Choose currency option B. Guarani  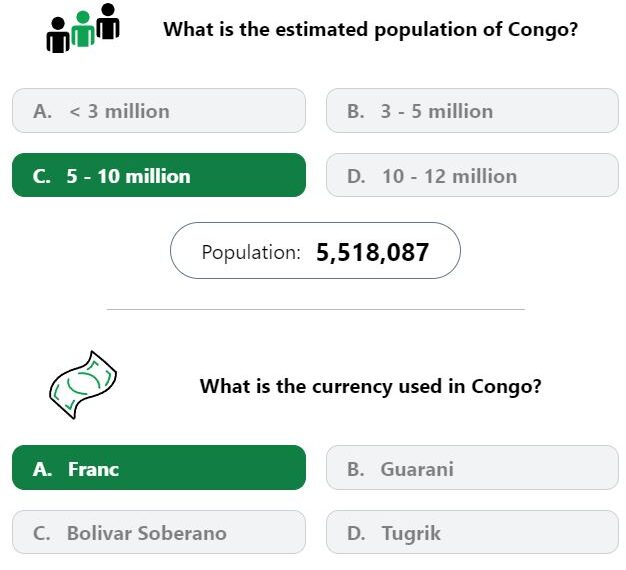(472, 468)
